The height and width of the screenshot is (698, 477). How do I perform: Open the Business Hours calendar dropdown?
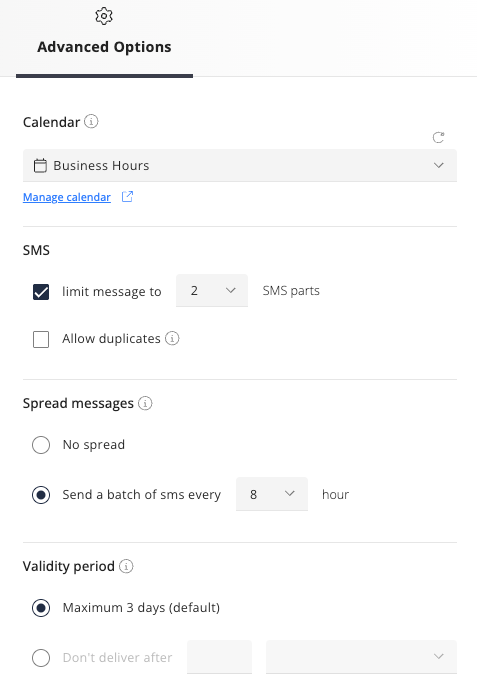pos(240,166)
